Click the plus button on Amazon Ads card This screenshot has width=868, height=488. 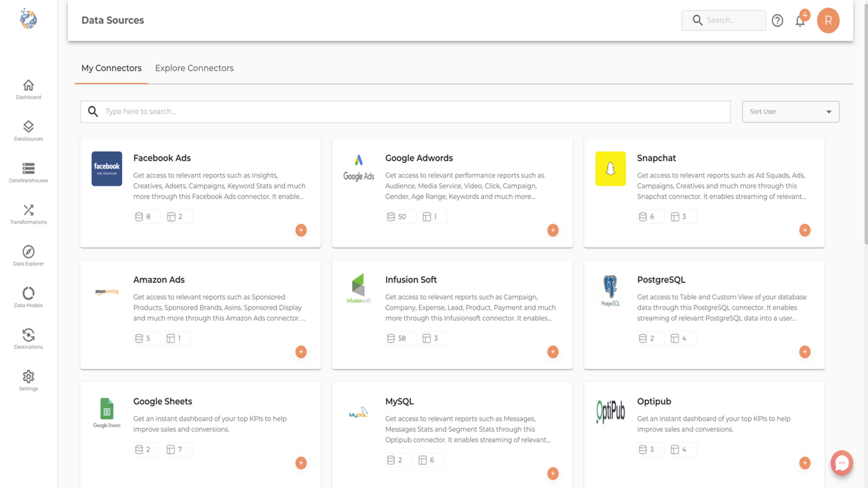tap(301, 352)
